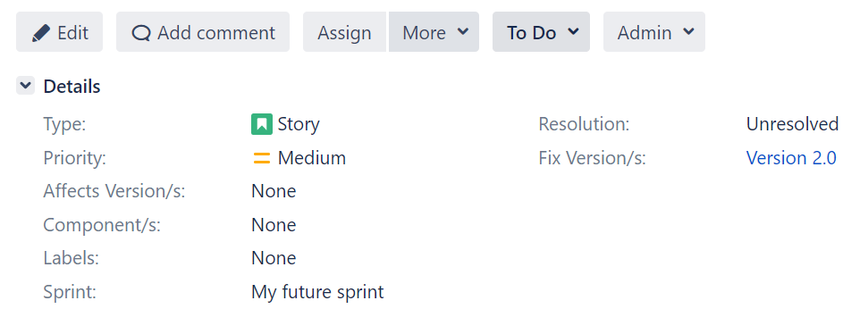Click the speech bubble comment icon
Viewport: 868px width, 334px height.
141,33
